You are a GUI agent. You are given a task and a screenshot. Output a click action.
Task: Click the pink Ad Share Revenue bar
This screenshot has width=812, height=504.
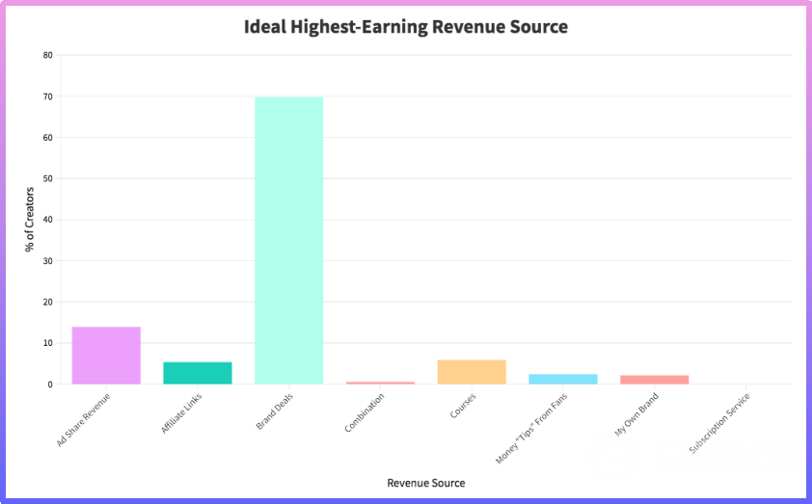click(106, 356)
